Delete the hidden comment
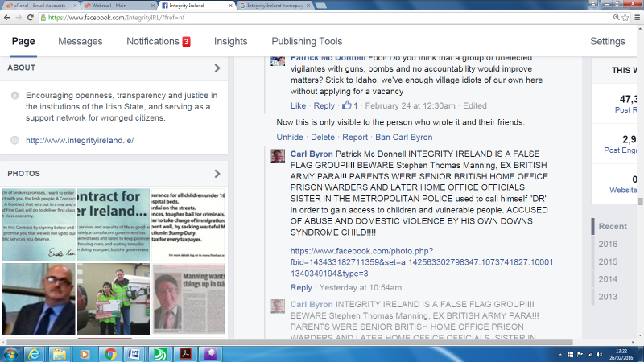644x362 pixels. click(x=323, y=137)
